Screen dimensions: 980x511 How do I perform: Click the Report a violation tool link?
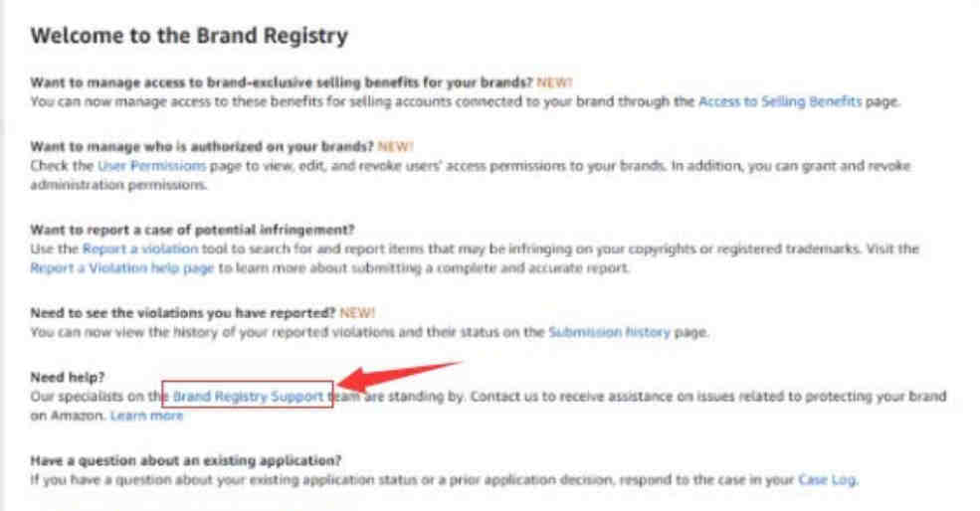click(x=140, y=249)
